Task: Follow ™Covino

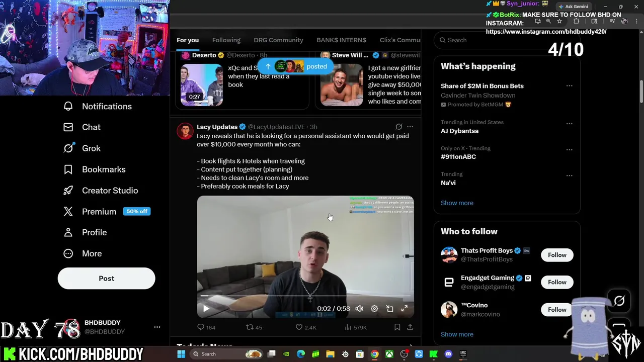Action: (557, 309)
